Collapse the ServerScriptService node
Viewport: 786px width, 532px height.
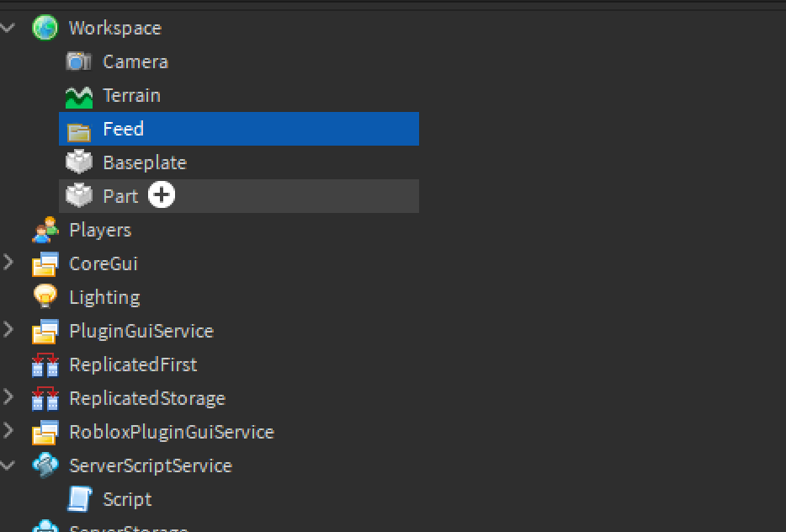pos(9,465)
